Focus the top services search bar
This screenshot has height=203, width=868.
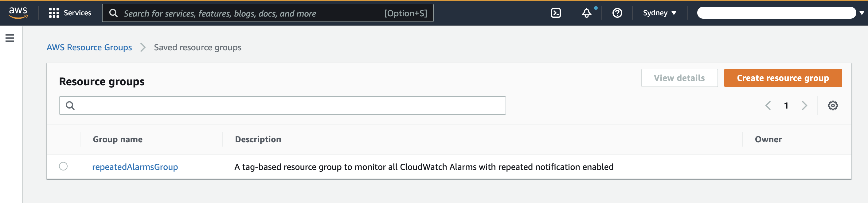pos(268,13)
